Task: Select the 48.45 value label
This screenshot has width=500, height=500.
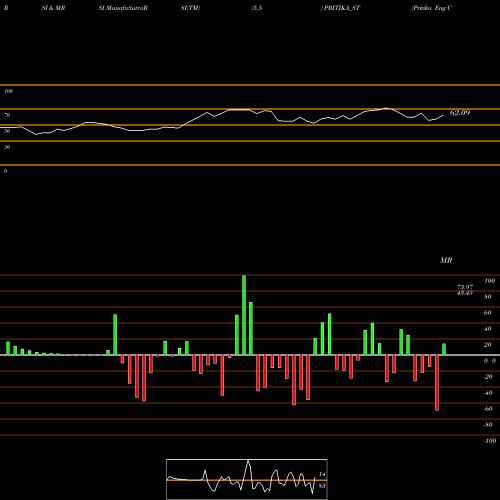Action: pyautogui.click(x=465, y=293)
